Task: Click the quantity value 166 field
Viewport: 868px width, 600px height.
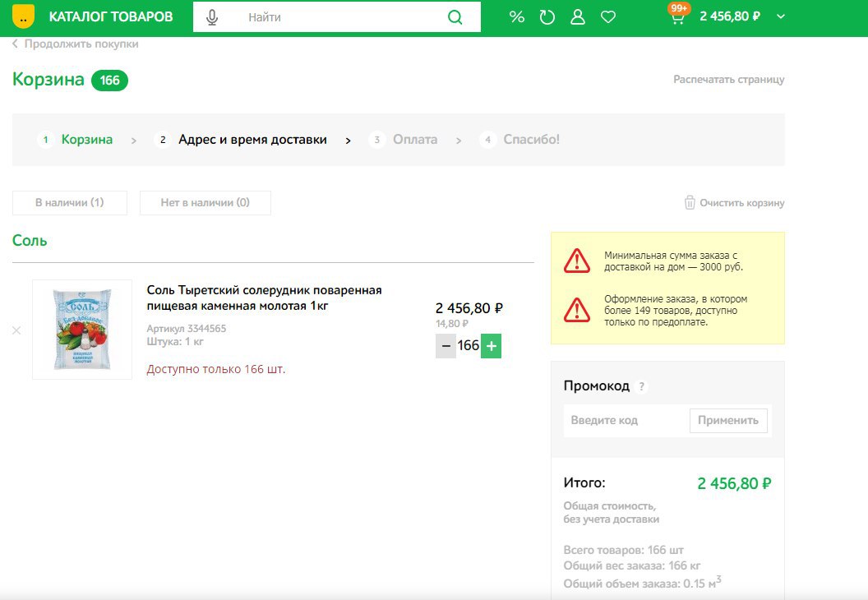Action: (469, 346)
